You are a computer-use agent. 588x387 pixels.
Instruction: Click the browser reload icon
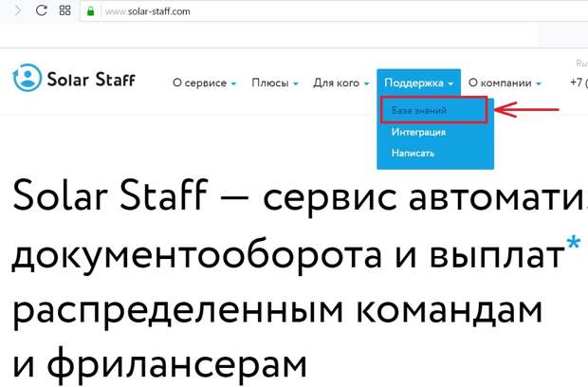click(x=41, y=10)
